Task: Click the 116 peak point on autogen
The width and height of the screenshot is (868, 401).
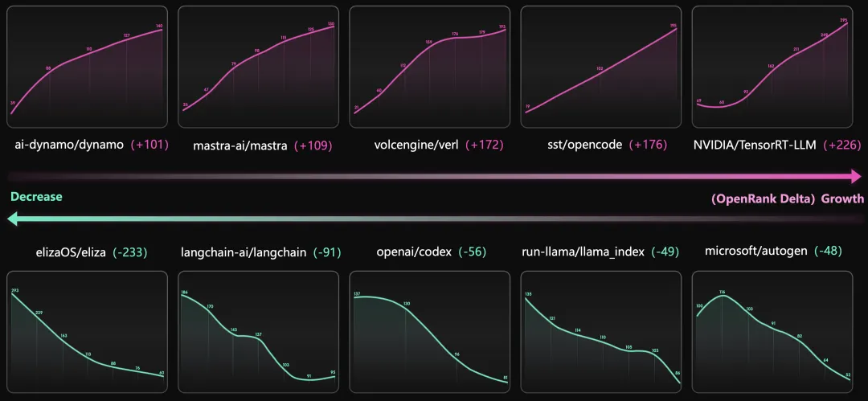Action: (722, 292)
